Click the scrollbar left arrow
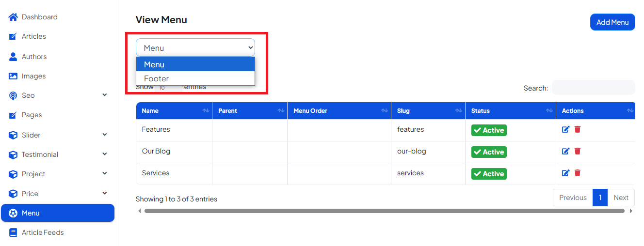This screenshot has width=644, height=246. tap(140, 211)
